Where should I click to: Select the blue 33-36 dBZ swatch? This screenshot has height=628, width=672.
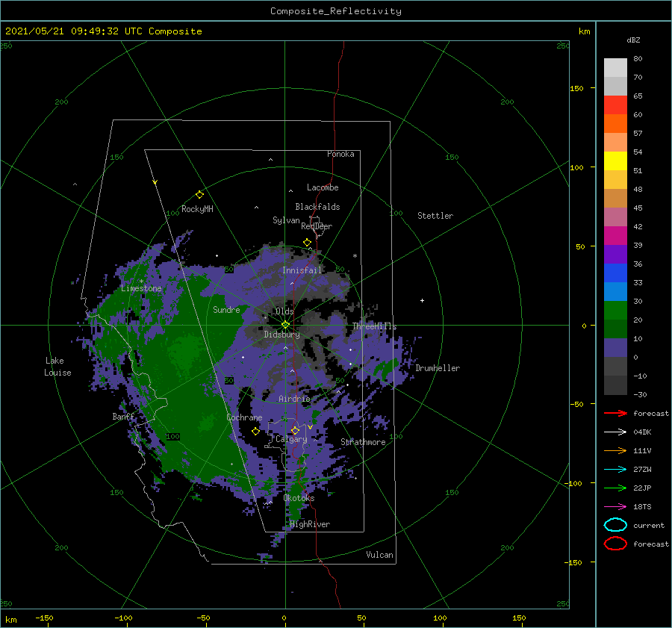click(615, 273)
